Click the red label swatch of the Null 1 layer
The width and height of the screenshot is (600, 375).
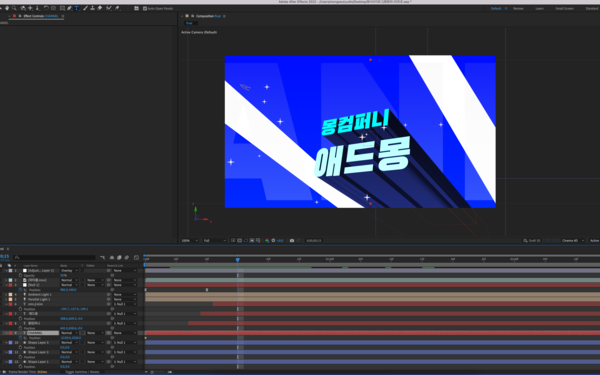tap(10, 285)
